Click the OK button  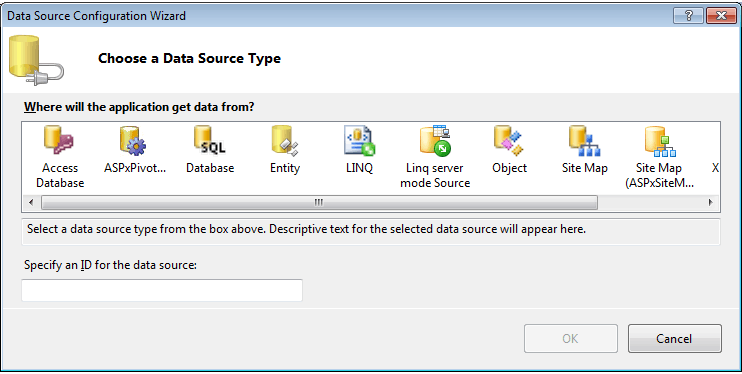tap(571, 338)
